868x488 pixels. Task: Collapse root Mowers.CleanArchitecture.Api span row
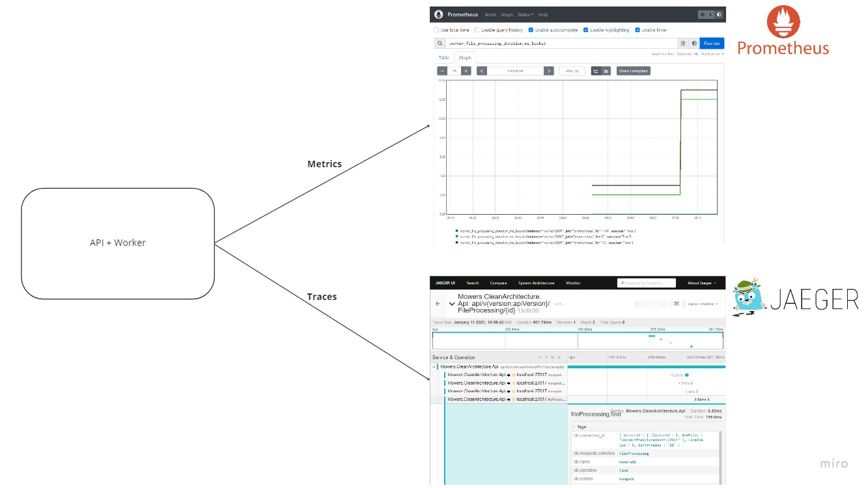434,367
